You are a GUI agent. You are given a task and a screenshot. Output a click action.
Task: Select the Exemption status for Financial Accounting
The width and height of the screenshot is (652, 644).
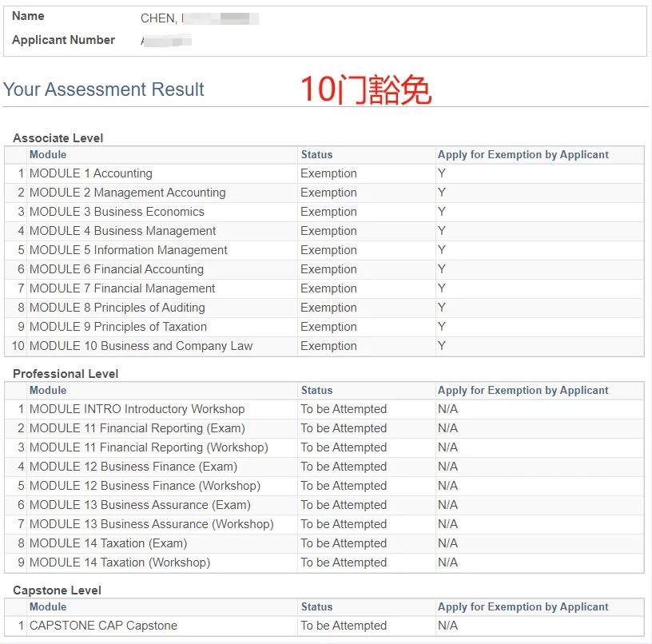[329, 269]
